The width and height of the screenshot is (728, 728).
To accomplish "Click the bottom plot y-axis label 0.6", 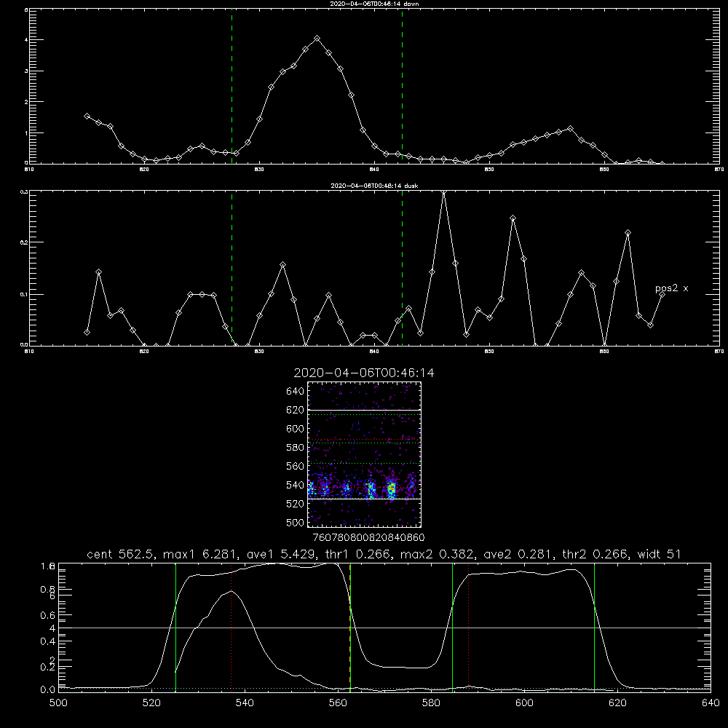I will point(47,615).
